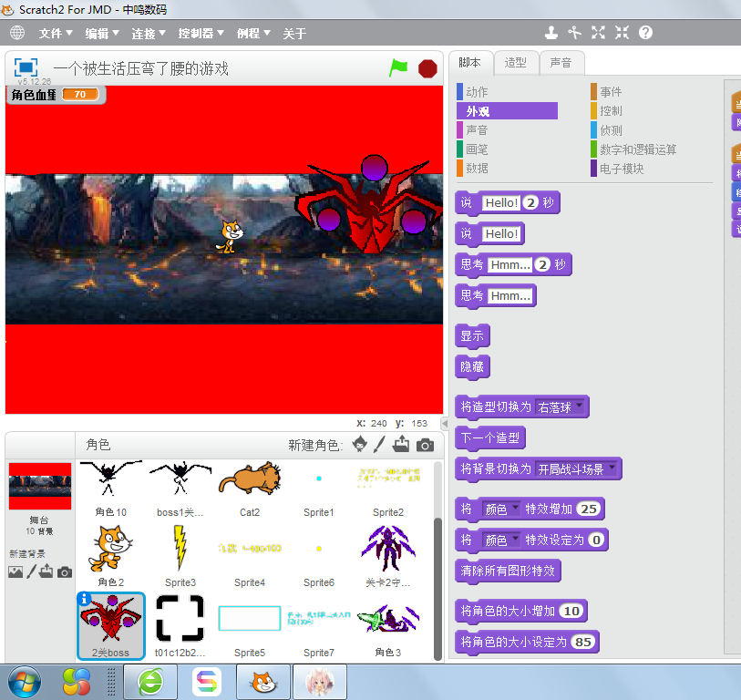The height and width of the screenshot is (700, 741).
Task: Select the 角色2 cat sprite
Action: point(110,556)
